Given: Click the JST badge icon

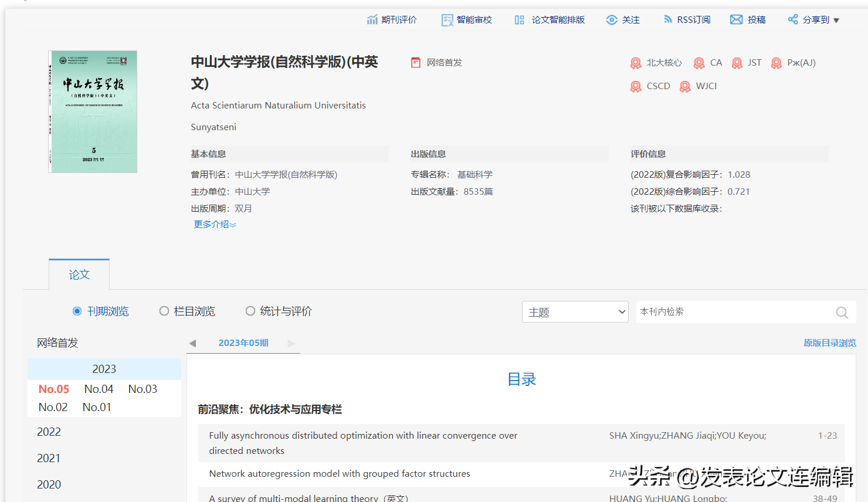Looking at the screenshot, I should [x=737, y=63].
